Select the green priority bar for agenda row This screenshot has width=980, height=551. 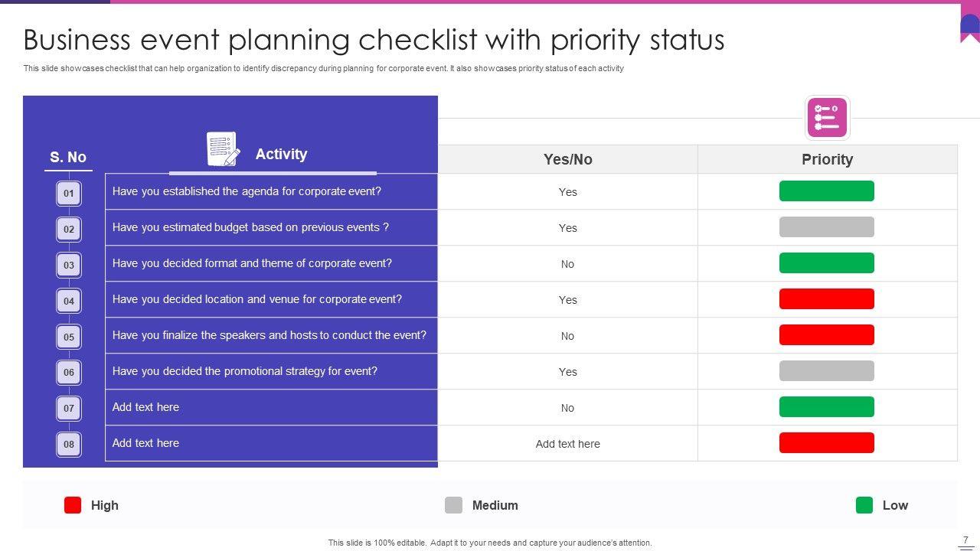point(826,191)
